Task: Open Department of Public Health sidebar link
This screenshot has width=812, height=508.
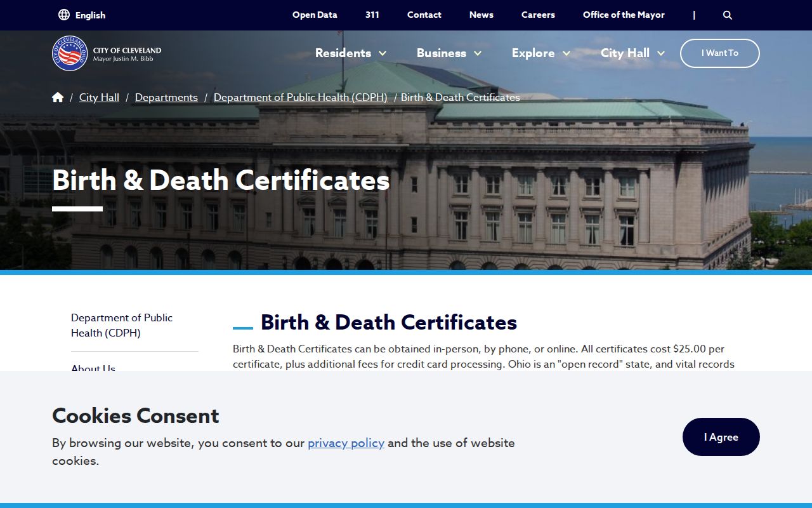Action: [122, 325]
